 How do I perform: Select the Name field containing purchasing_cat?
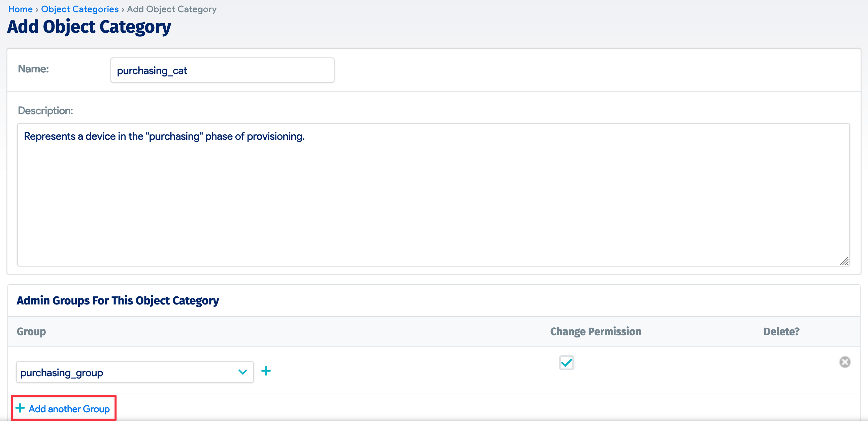(222, 70)
